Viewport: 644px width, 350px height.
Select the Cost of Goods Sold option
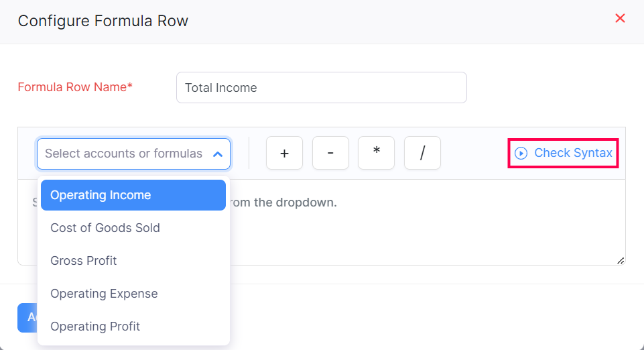[x=105, y=228]
